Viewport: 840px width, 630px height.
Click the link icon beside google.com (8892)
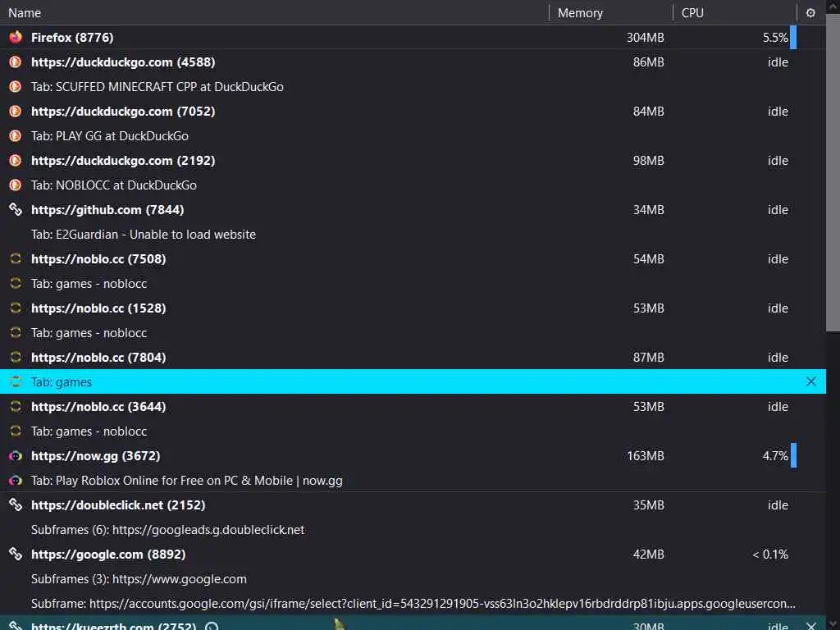point(16,554)
